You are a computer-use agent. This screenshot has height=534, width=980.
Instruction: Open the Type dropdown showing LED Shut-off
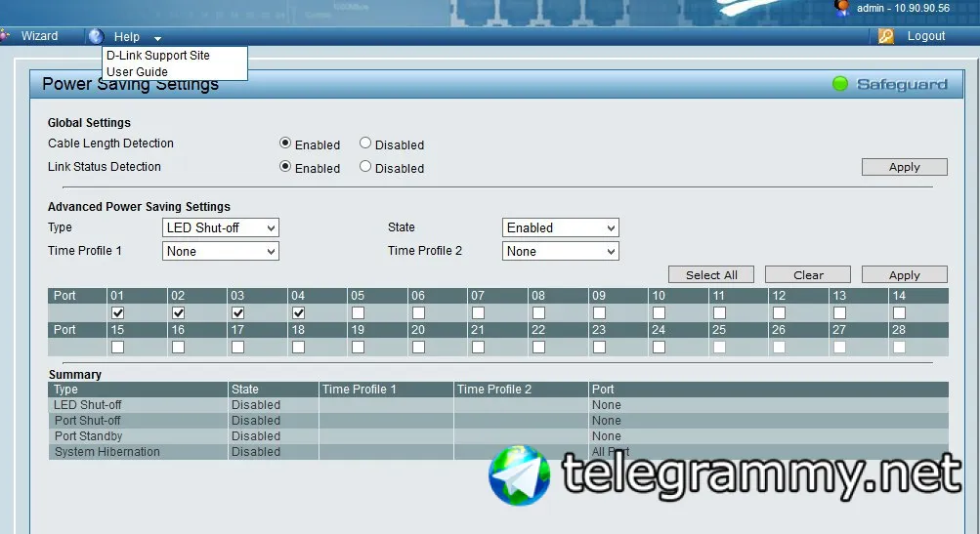(x=221, y=228)
